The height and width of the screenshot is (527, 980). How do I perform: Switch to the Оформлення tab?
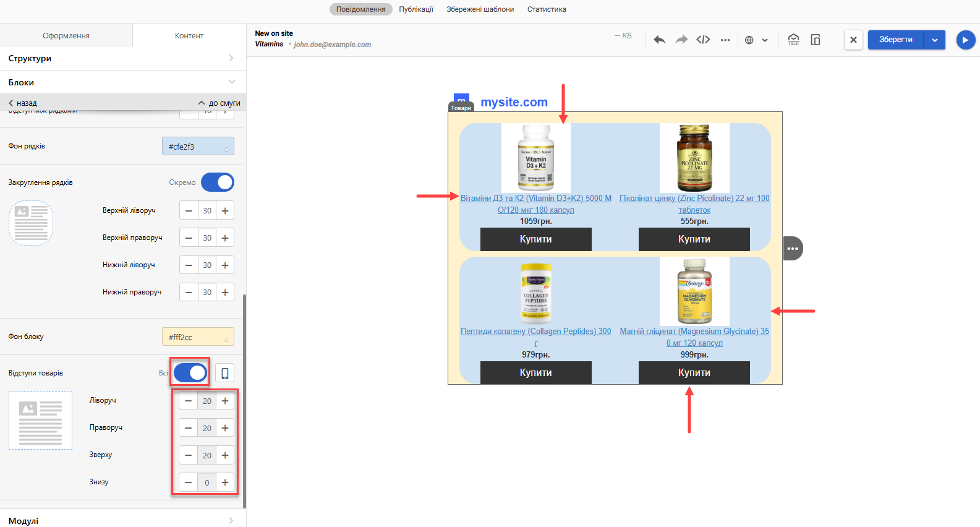66,35
